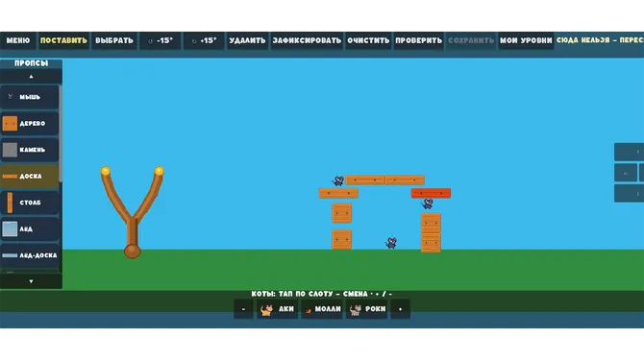Click the 'КОТЫ: ТАП ПО СЛОТУ' hint text
The width and height of the screenshot is (644, 361).
coord(322,294)
